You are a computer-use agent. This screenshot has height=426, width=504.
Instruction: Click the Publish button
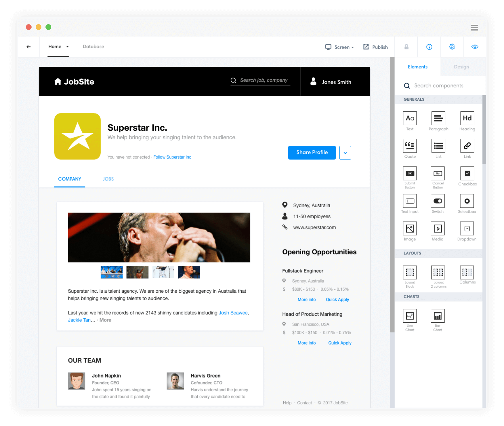pos(375,47)
